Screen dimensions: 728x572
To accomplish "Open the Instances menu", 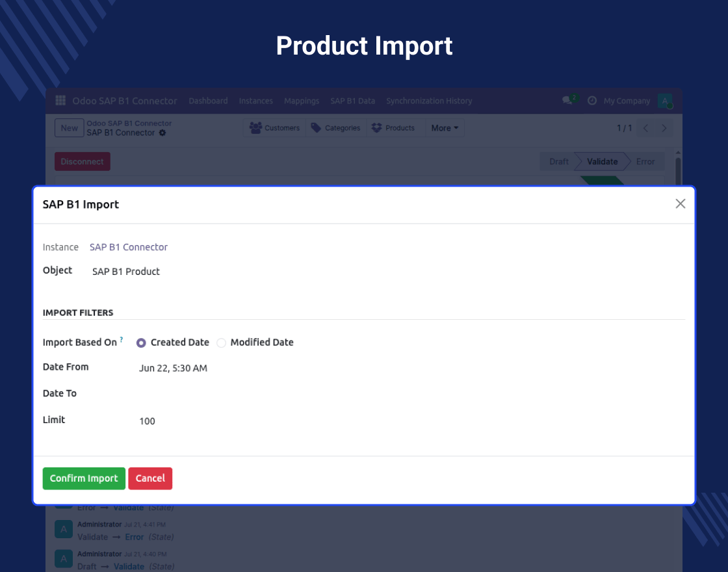I will click(256, 101).
